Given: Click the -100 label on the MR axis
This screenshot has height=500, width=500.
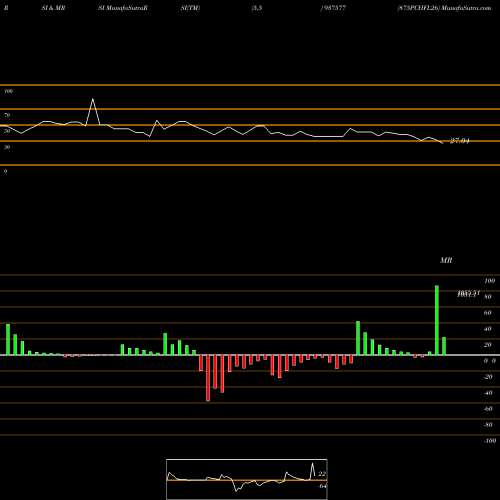Looking at the screenshot, I should (490, 441).
